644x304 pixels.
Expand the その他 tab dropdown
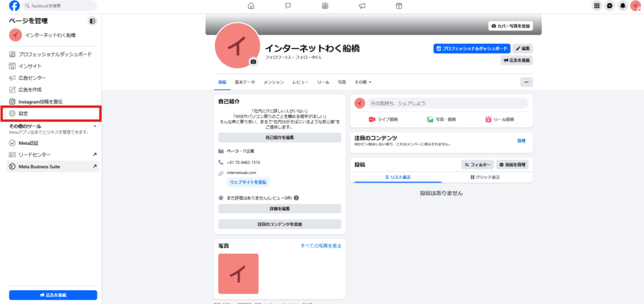tap(363, 82)
